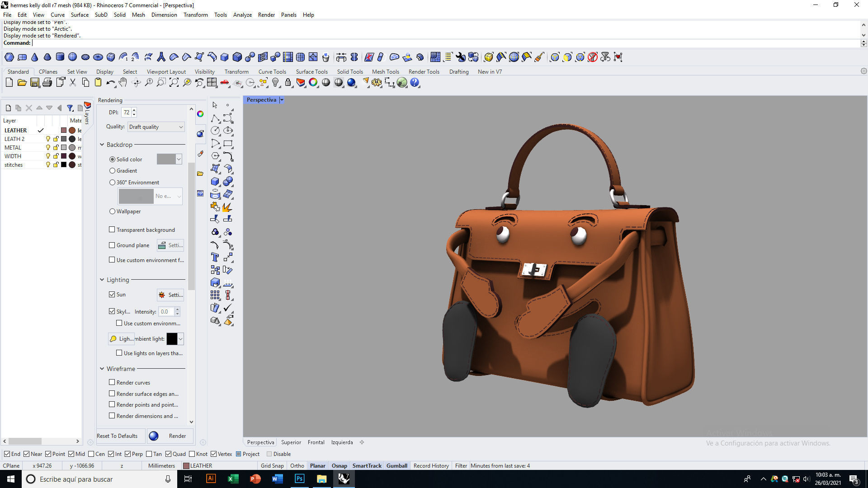The height and width of the screenshot is (488, 868).
Task: Select 360° Environment backdrop option
Action: [112, 183]
